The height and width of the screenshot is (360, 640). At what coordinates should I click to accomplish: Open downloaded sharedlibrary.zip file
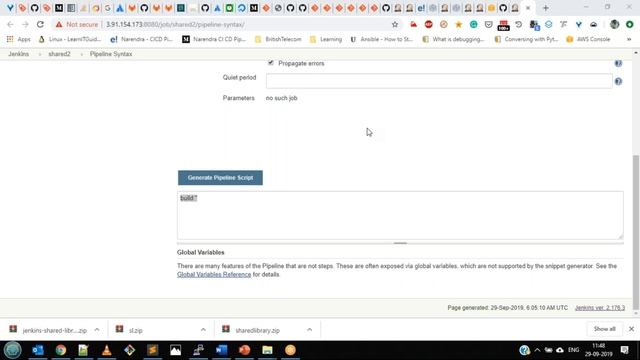click(251, 330)
